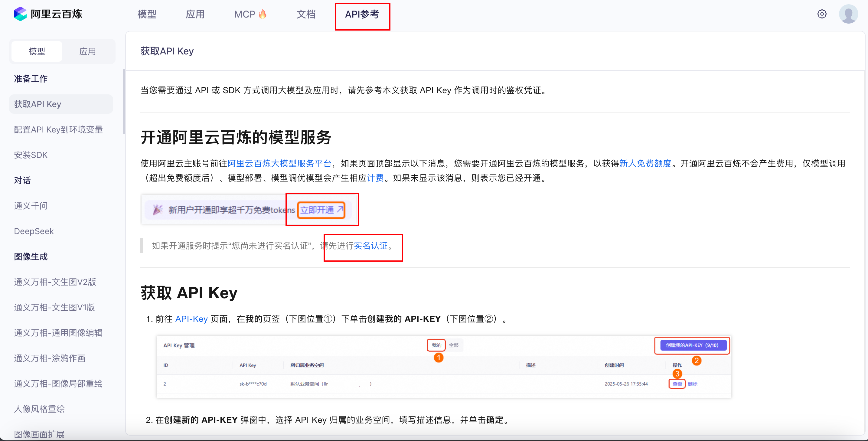This screenshot has height=441, width=868.
Task: Open the user avatar profile
Action: click(x=848, y=14)
